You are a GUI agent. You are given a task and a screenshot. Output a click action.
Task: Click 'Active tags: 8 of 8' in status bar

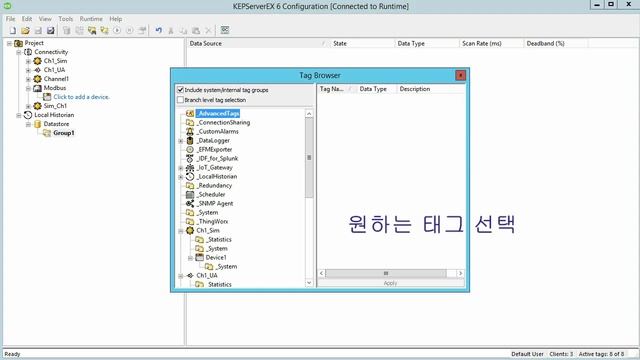(601, 354)
